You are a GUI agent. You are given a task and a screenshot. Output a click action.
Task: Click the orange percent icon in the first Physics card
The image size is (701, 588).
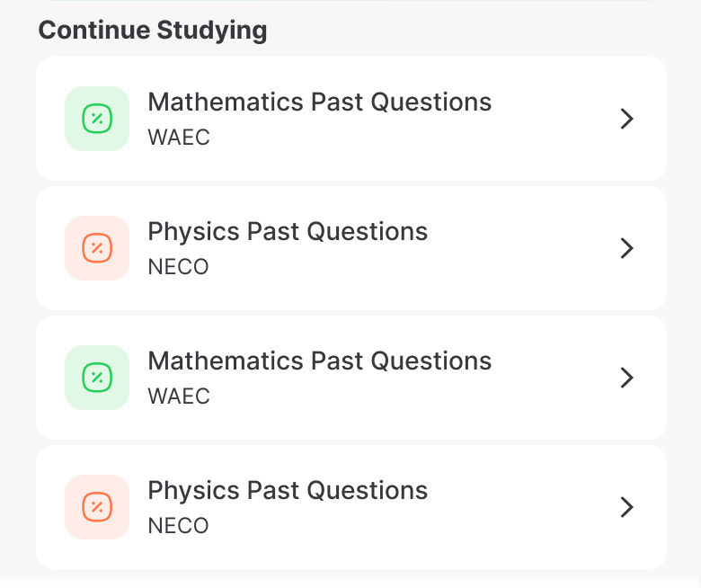(x=97, y=248)
